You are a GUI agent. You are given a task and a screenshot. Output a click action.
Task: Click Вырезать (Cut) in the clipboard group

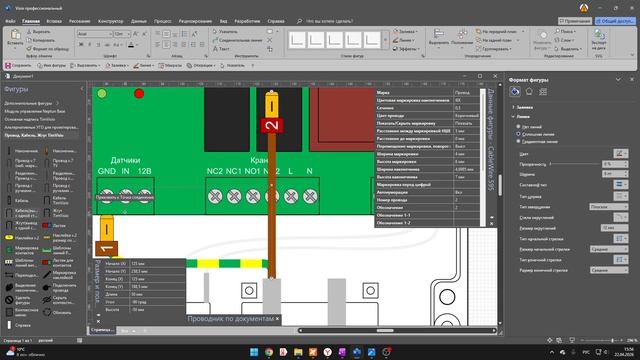39,31
